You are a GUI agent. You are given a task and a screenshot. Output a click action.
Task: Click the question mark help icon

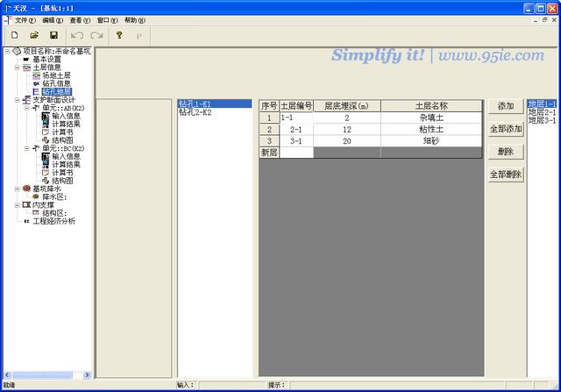119,35
